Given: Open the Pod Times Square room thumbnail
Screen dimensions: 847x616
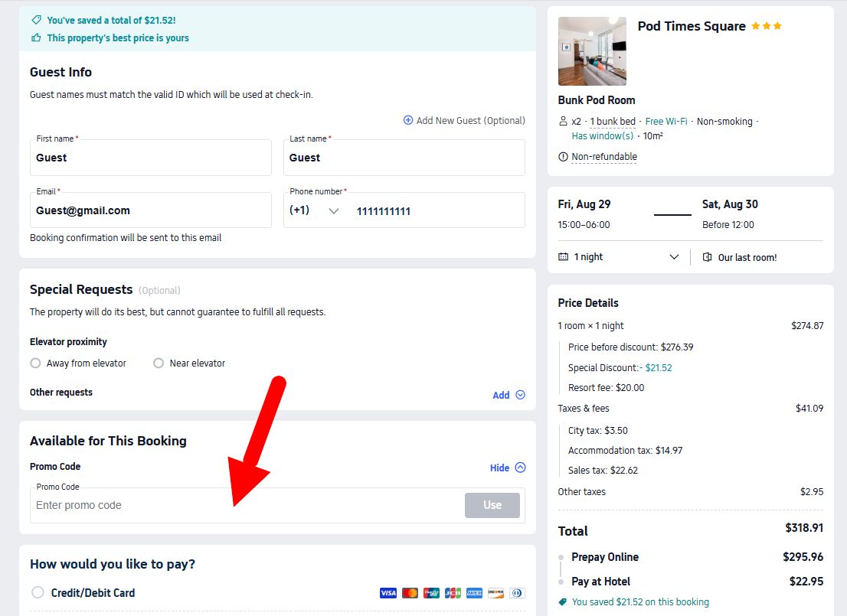Looking at the screenshot, I should pos(592,51).
